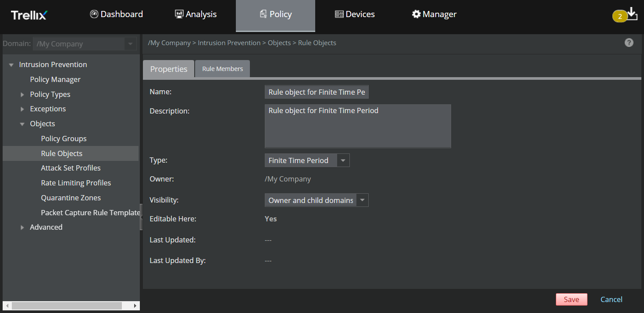
Task: Select the Properties tab
Action: tap(169, 69)
